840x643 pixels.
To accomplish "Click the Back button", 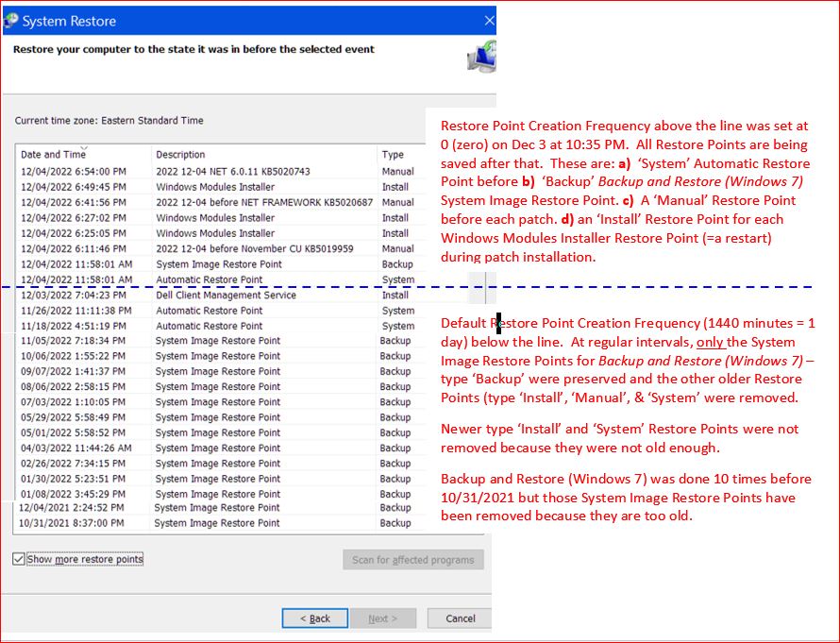I will pyautogui.click(x=314, y=618).
